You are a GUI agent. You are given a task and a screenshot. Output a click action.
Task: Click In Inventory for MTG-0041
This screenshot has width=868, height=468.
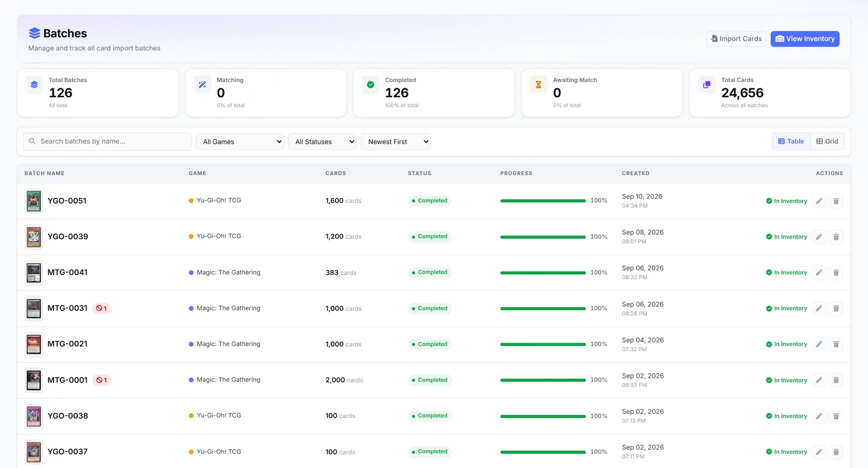coord(786,272)
